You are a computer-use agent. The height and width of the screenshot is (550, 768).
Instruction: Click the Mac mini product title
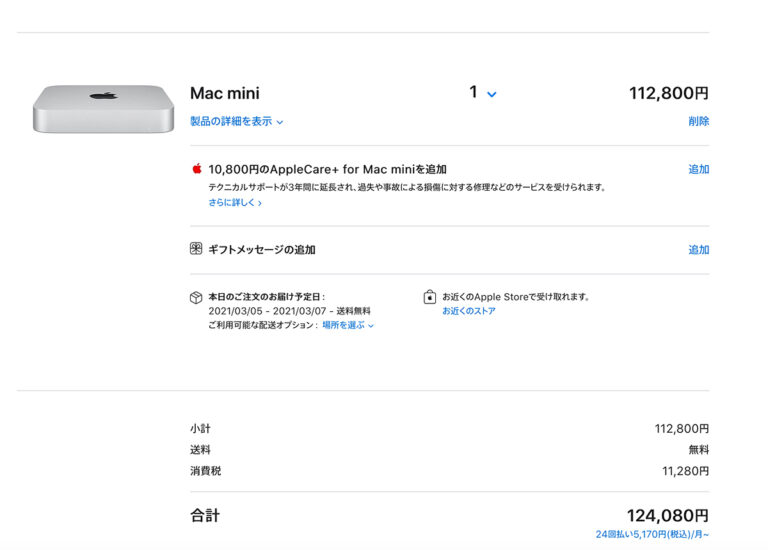coord(225,93)
